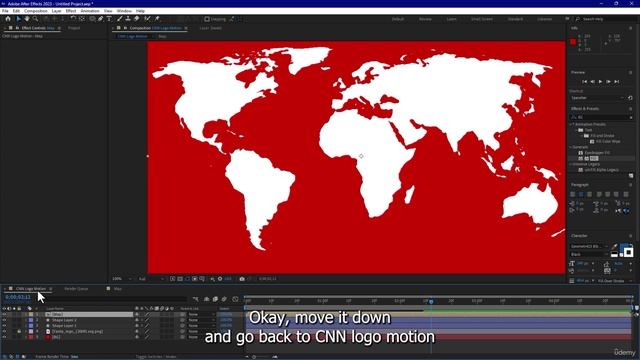Screen dimensions: 640x360
Task: Select the Pan Behind anchor point tool
Action: click(82, 19)
